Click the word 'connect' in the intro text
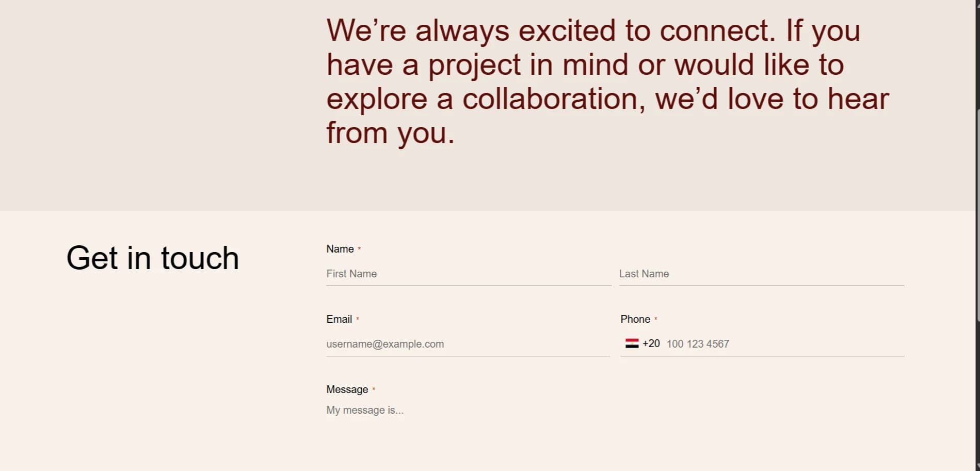 point(717,31)
